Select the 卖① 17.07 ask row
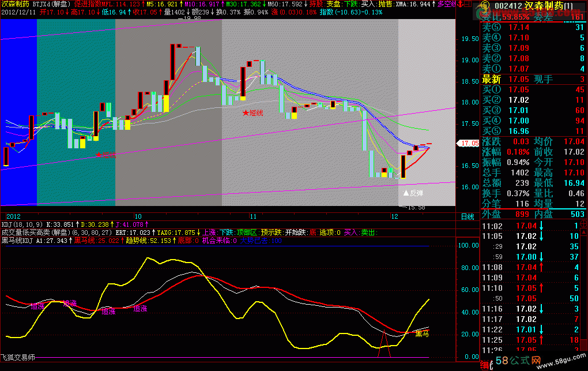 click(x=533, y=69)
